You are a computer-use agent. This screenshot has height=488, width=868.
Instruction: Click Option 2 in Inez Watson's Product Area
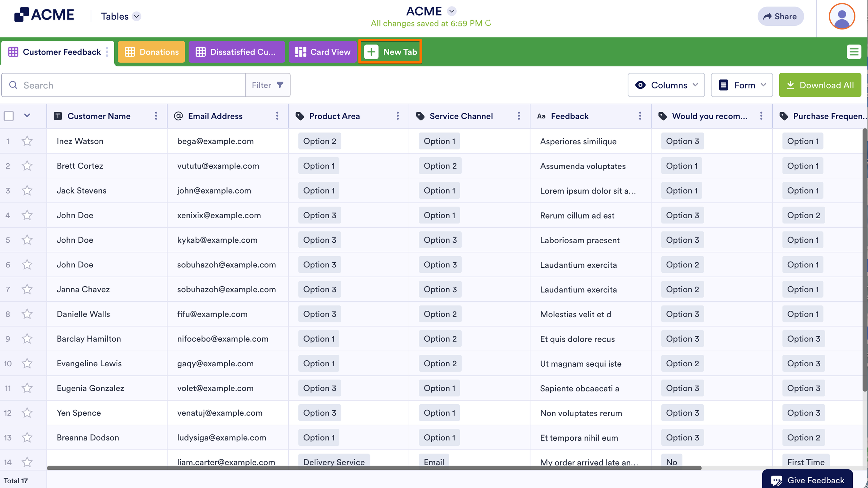[x=319, y=141]
